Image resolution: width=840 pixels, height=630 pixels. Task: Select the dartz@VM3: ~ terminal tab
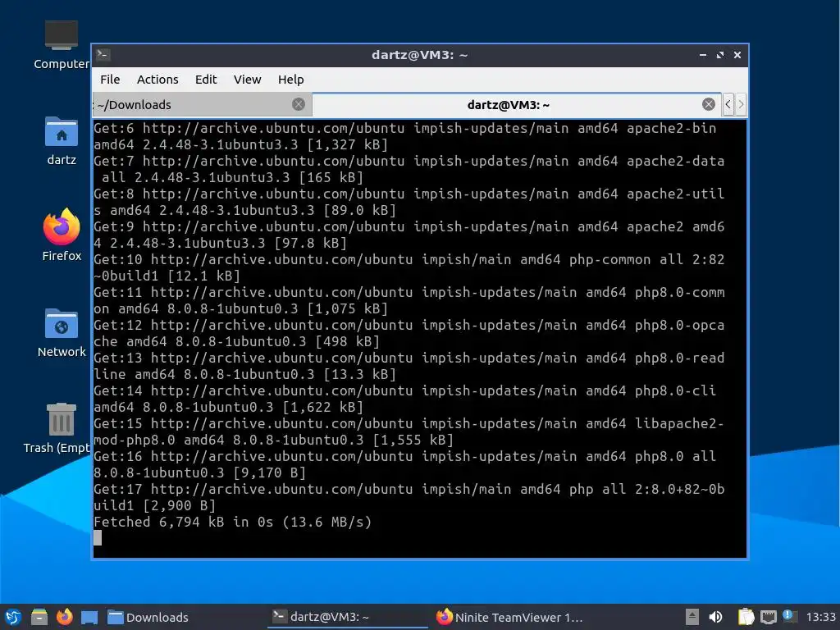(517, 104)
